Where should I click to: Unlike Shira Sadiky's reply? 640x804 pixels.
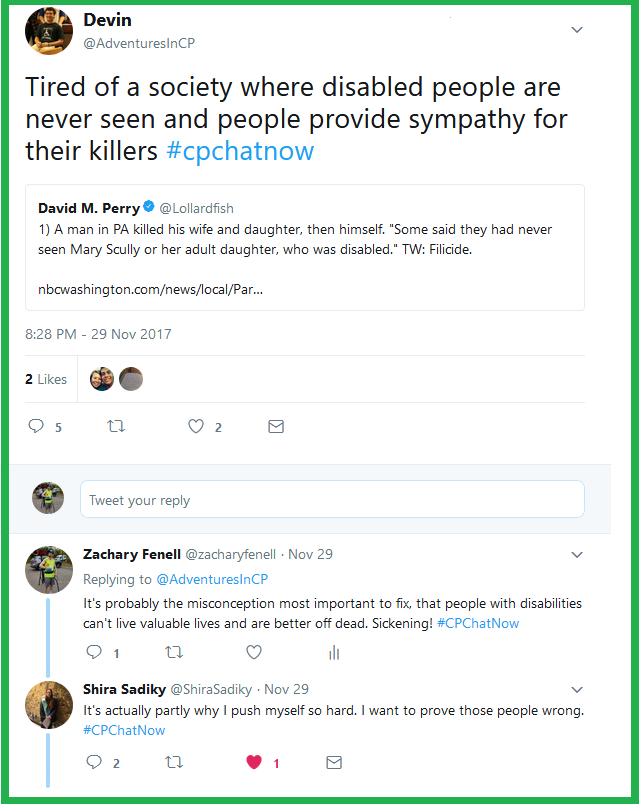[254, 762]
